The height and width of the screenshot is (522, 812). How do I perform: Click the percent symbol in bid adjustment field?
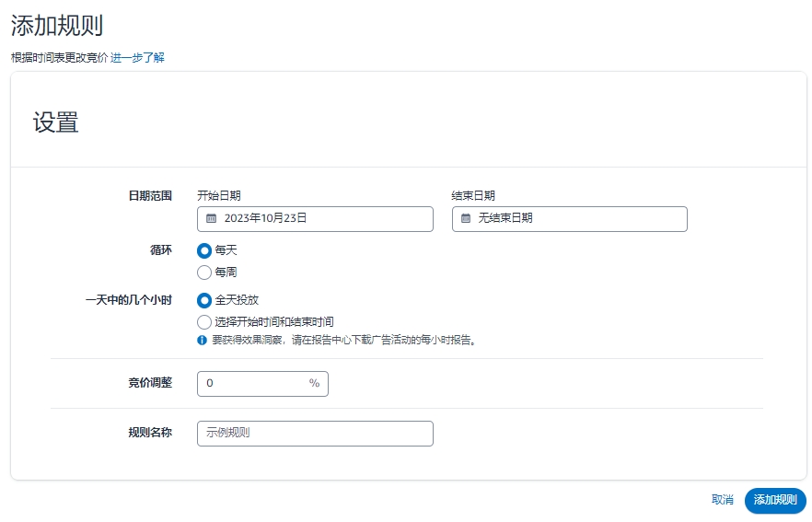click(314, 383)
